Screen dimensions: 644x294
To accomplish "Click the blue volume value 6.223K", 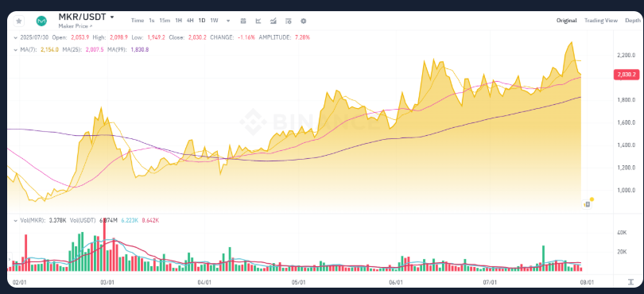I will pyautogui.click(x=129, y=221).
